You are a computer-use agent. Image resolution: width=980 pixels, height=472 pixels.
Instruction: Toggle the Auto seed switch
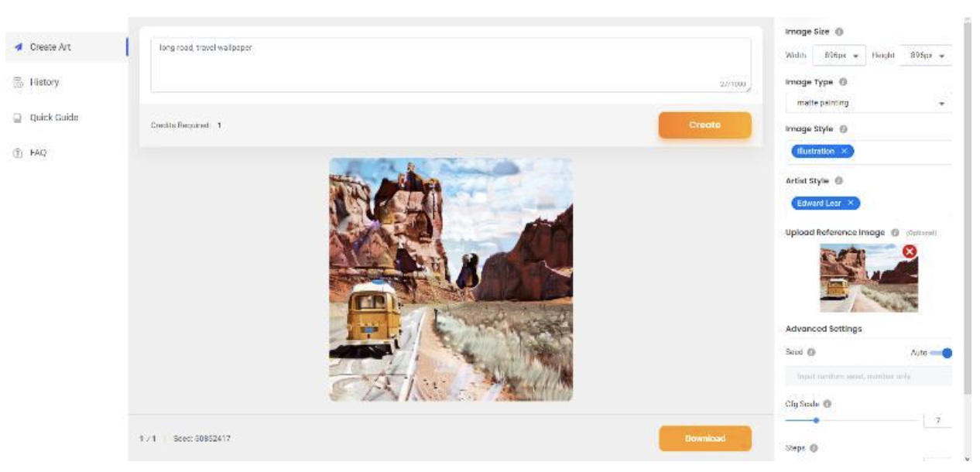click(x=941, y=353)
